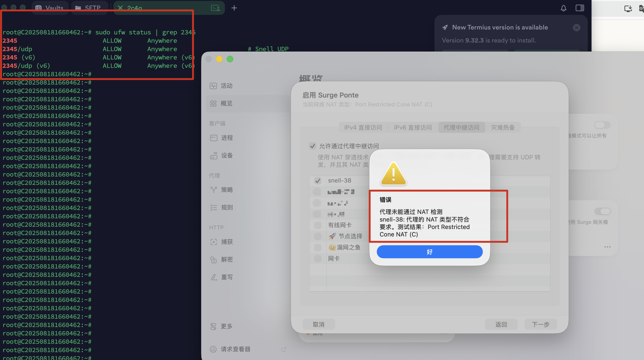The height and width of the screenshot is (360, 644).
Task: Check the 有线网卡 proxy checkbox
Action: [318, 225]
